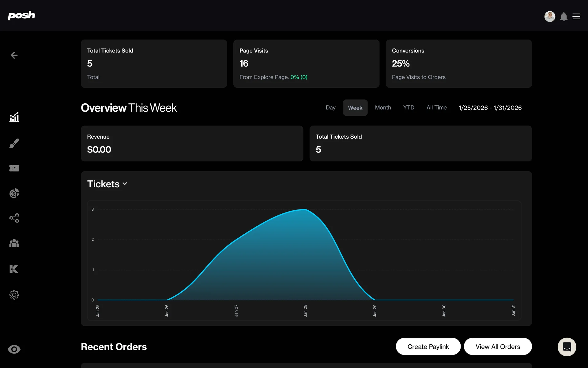Open the chat support widget
588x368 pixels.
pos(567,347)
